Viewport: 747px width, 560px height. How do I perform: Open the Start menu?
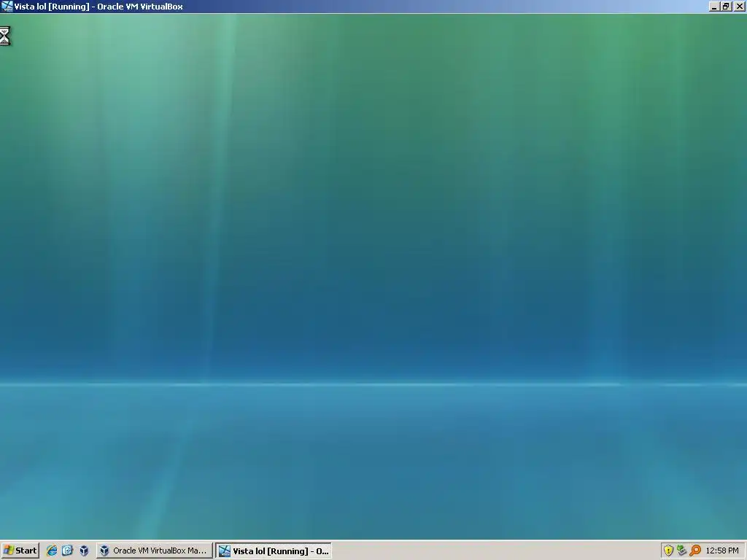(20, 551)
